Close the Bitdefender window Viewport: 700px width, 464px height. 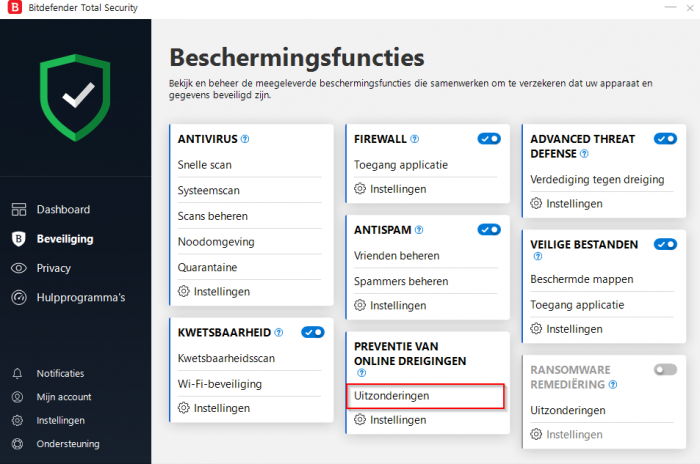click(690, 8)
